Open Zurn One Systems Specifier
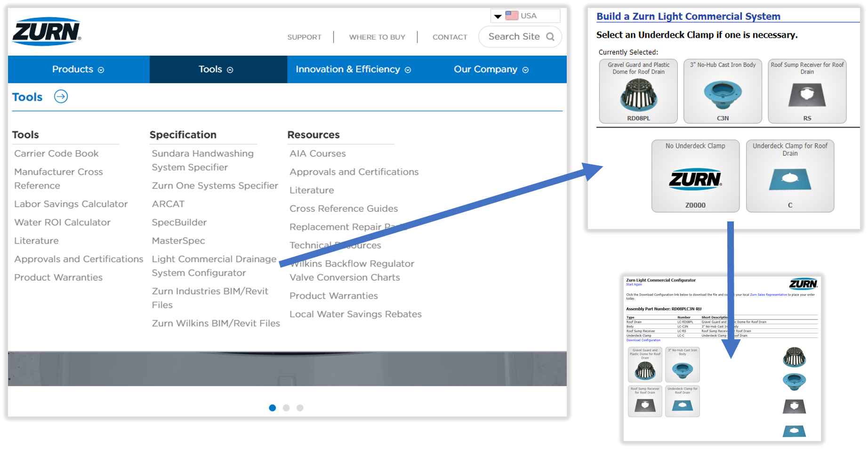This screenshot has height=449, width=868. (x=215, y=186)
